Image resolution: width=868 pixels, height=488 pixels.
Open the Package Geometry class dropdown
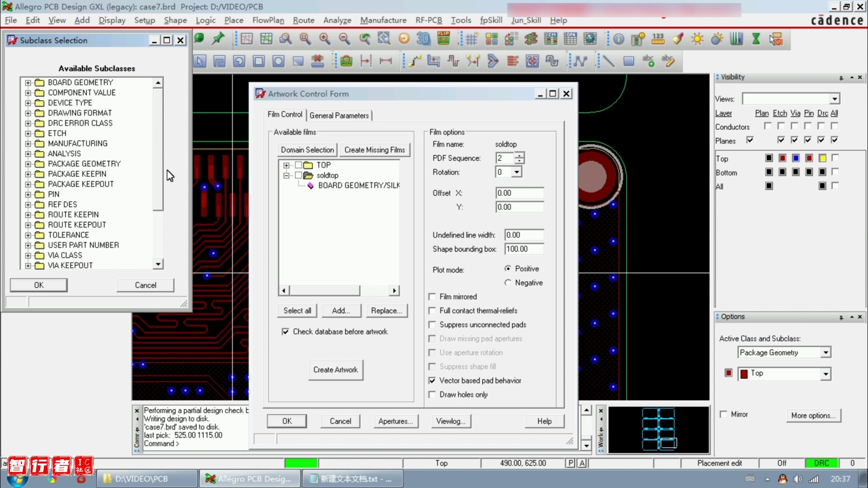tap(825, 353)
